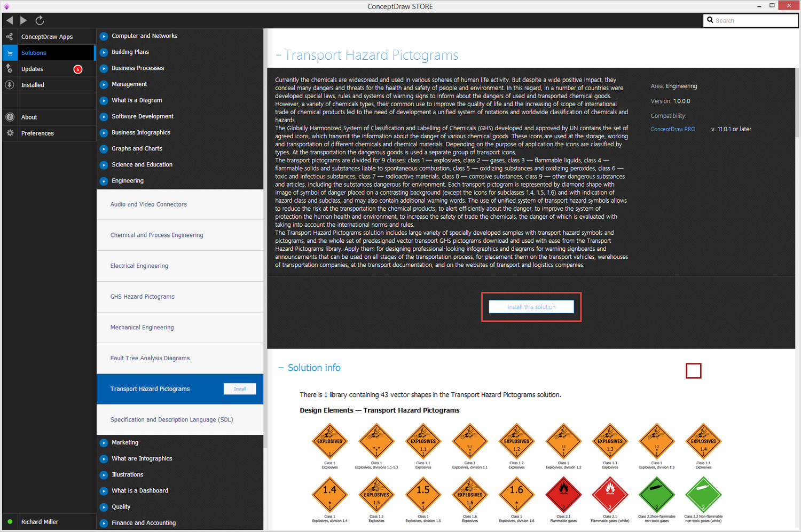This screenshot has width=801, height=532.
Task: Open the Business Infographics category
Action: [141, 132]
